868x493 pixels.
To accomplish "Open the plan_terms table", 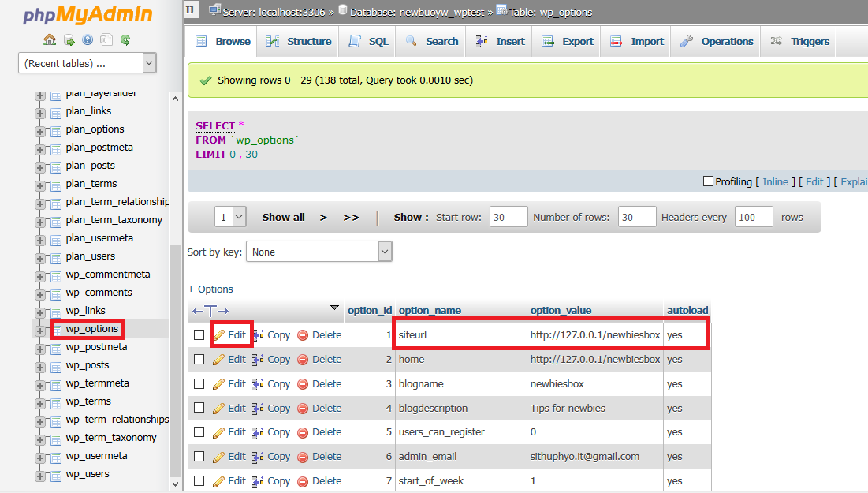I will pos(91,183).
